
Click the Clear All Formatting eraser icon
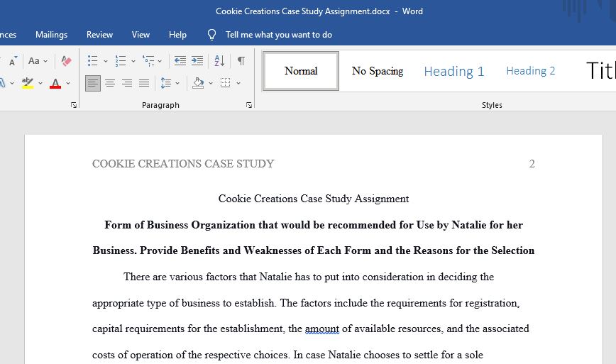pos(66,61)
